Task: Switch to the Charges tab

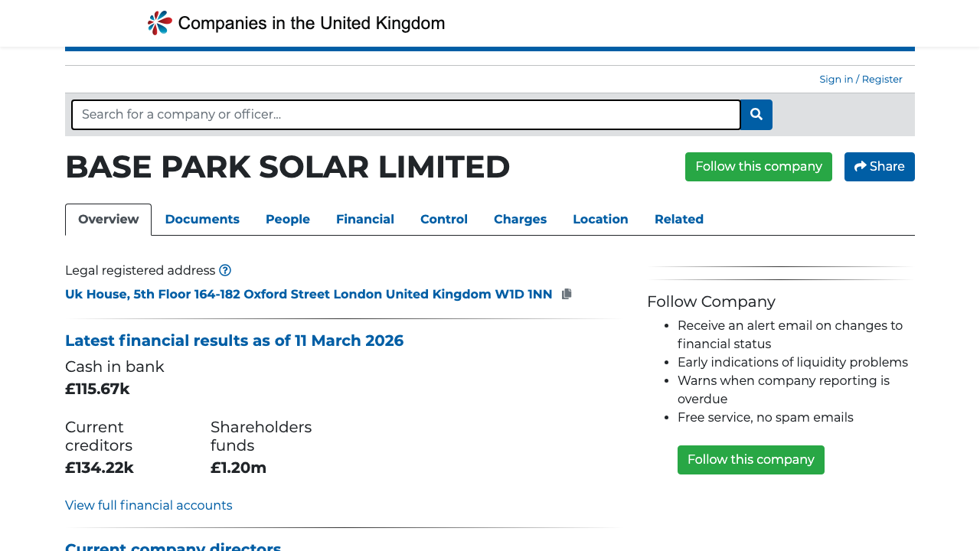Action: pyautogui.click(x=520, y=220)
